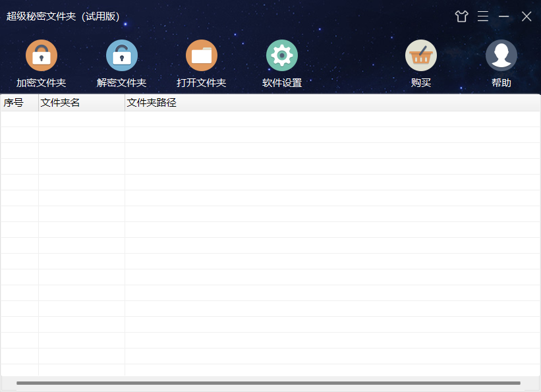Image resolution: width=541 pixels, height=392 pixels.
Task: Open the skin (shirt) icon in title bar
Action: pyautogui.click(x=461, y=16)
